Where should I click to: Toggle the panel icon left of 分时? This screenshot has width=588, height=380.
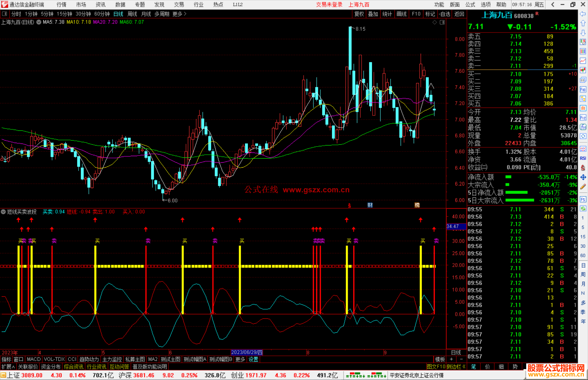click(4, 14)
